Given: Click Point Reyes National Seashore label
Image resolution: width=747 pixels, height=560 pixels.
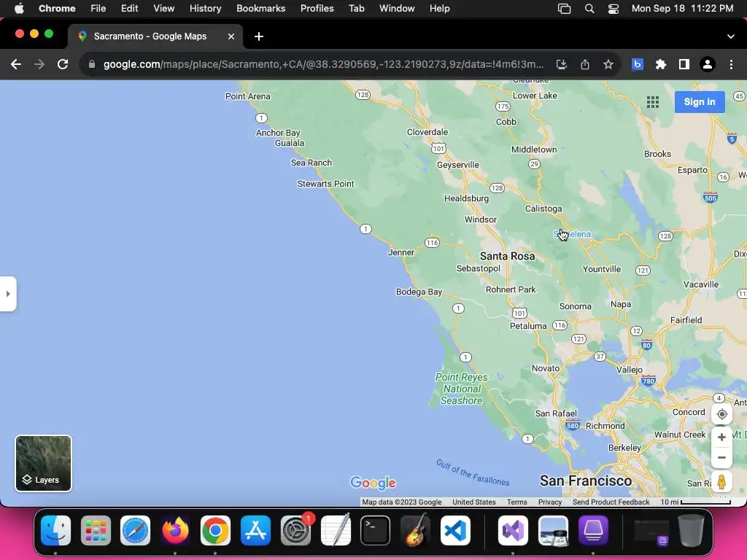Looking at the screenshot, I should (461, 389).
